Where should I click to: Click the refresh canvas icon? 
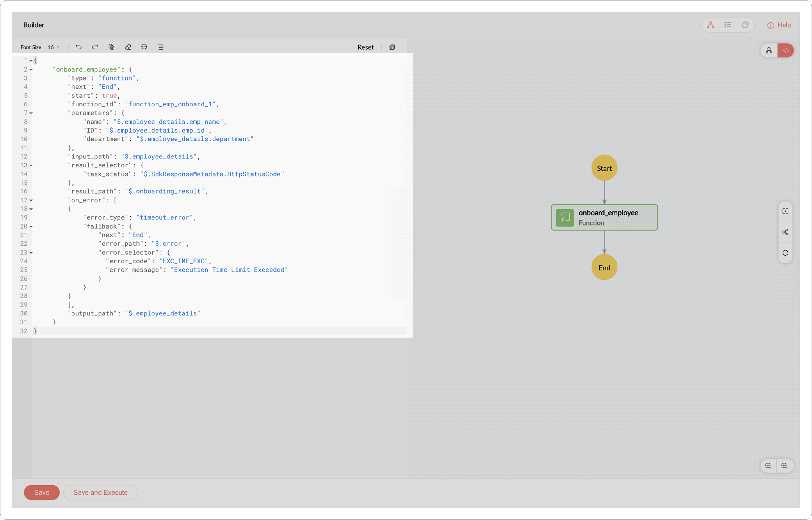pyautogui.click(x=785, y=253)
